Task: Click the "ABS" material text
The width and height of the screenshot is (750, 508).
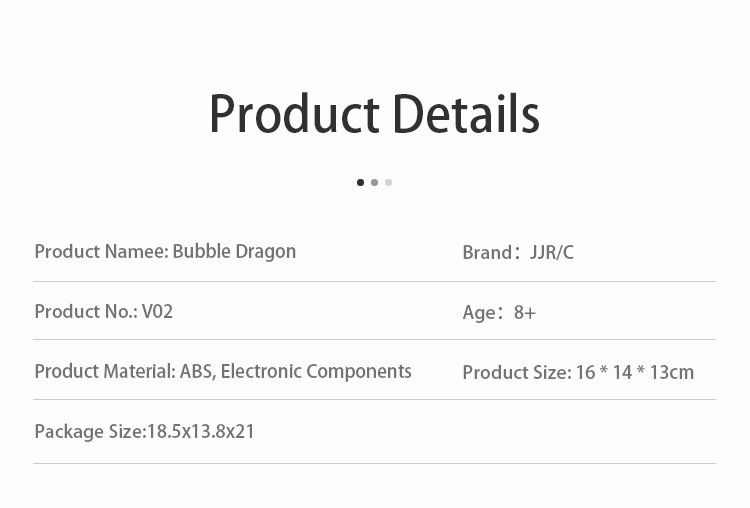Action: pos(196,371)
